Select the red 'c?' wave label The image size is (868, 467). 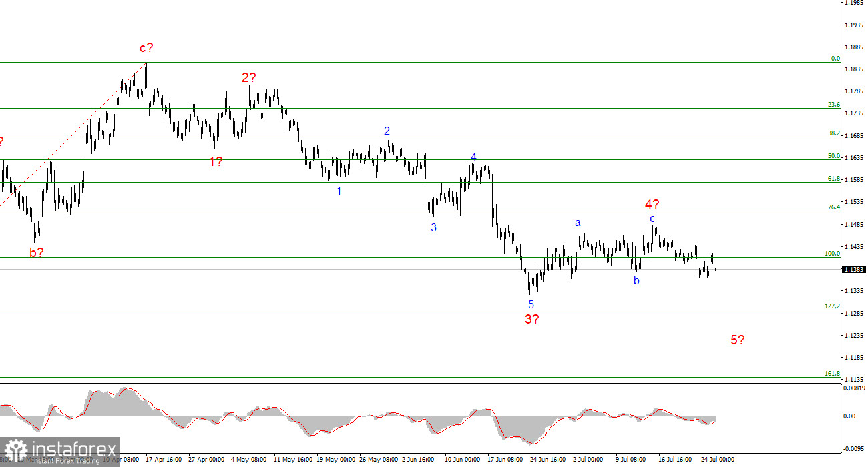pos(146,48)
